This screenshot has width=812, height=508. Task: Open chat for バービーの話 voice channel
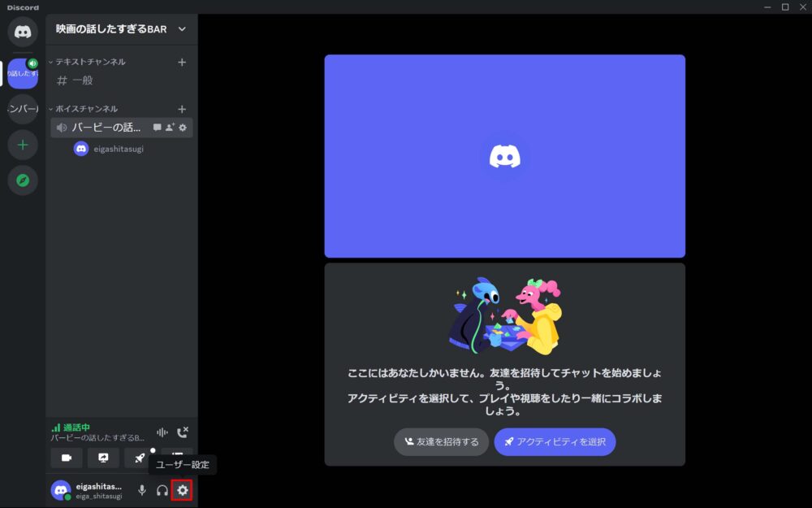157,128
